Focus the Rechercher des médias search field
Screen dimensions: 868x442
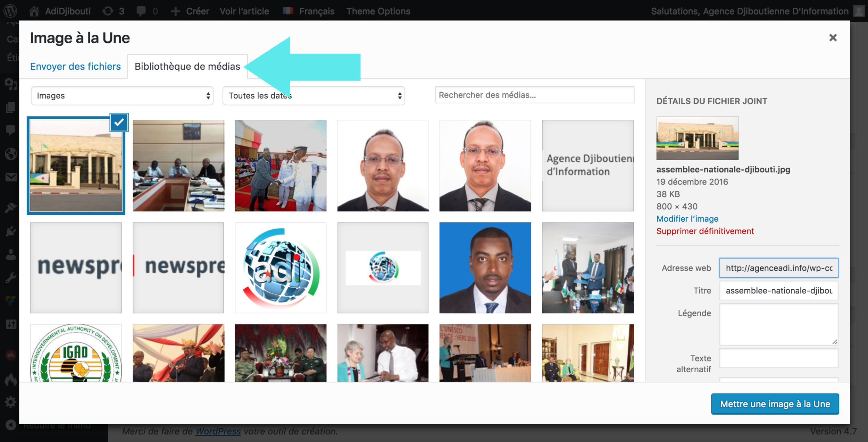[534, 95]
